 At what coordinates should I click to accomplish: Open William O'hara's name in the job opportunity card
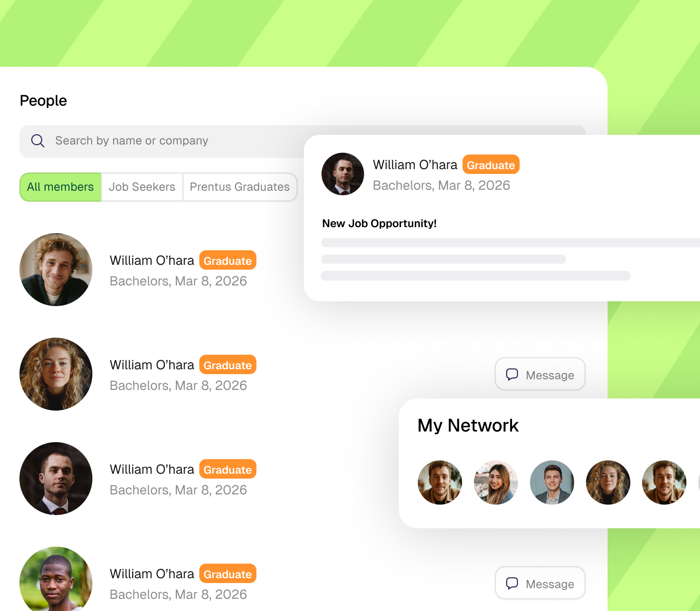415,165
